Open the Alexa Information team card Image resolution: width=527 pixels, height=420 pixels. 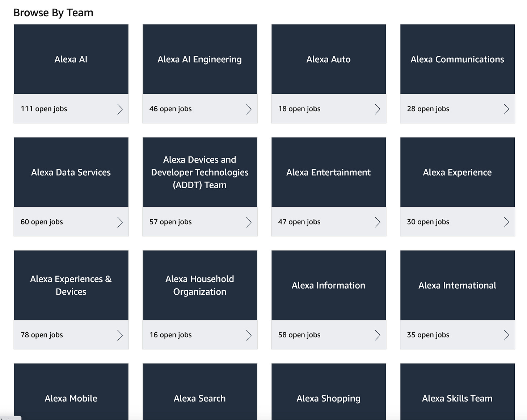[329, 300]
